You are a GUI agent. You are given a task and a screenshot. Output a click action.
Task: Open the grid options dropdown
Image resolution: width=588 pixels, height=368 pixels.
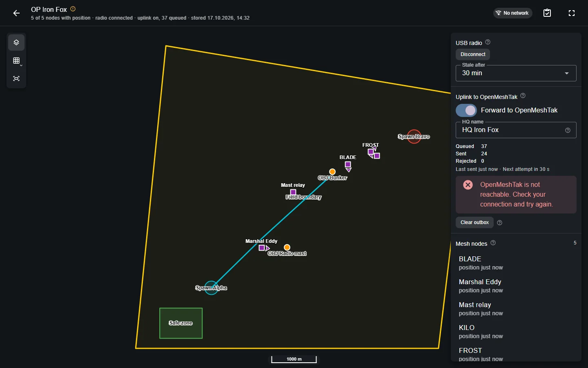(x=16, y=61)
